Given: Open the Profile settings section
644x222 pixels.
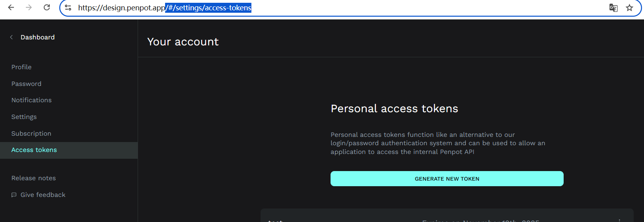Looking at the screenshot, I should pyautogui.click(x=21, y=67).
